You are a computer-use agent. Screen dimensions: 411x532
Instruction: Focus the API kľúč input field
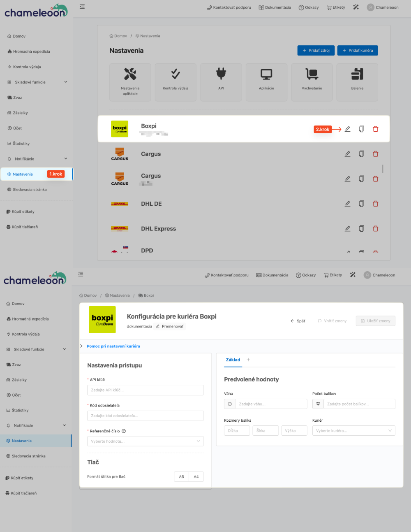click(145, 390)
